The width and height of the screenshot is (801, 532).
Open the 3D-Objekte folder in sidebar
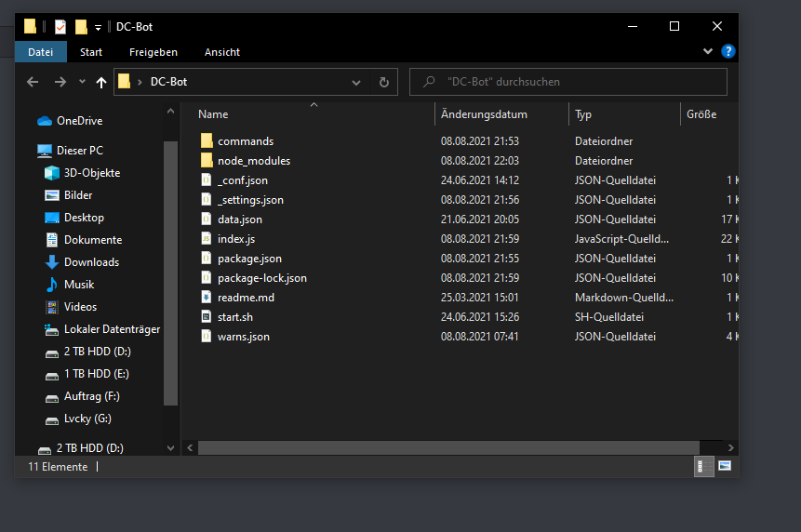(x=91, y=173)
